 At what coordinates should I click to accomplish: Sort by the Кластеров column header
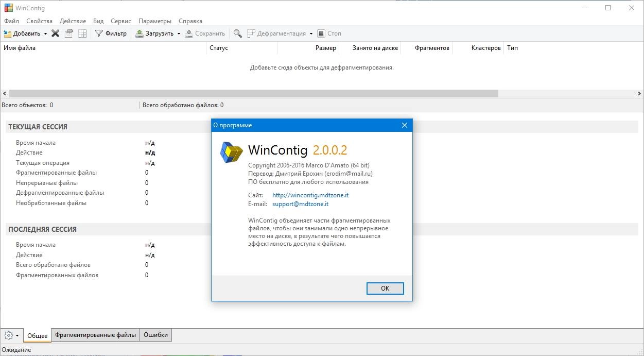(x=478, y=48)
